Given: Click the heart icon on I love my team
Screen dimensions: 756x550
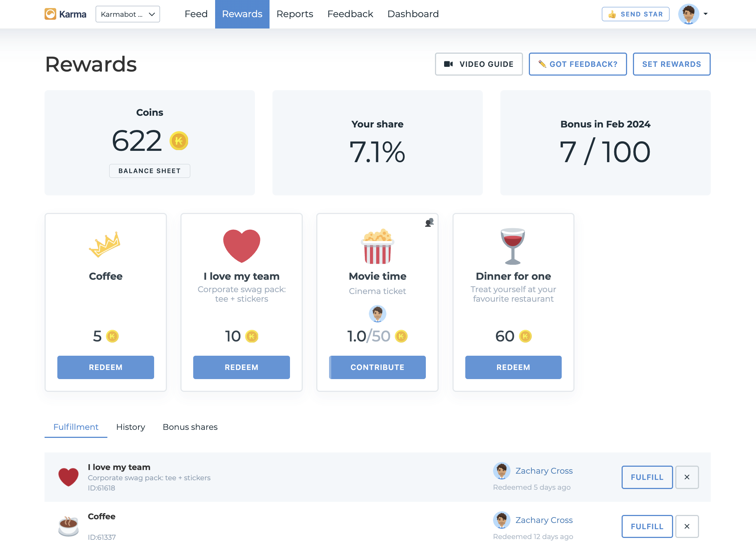Looking at the screenshot, I should click(241, 245).
